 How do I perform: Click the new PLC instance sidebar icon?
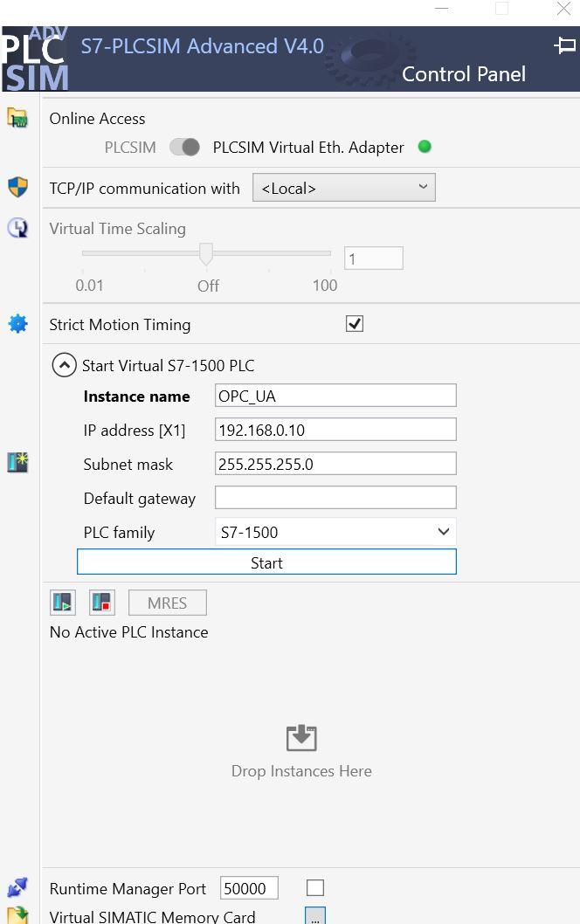[x=17, y=462]
